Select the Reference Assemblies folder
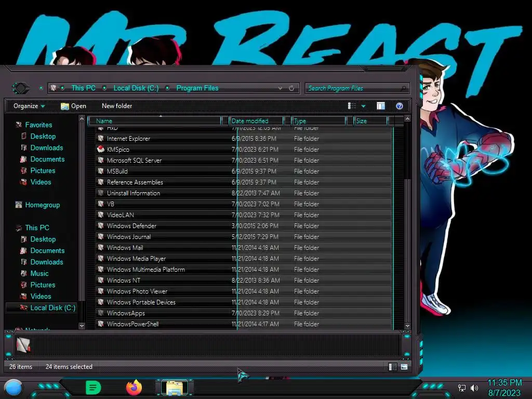 tap(243, 182)
